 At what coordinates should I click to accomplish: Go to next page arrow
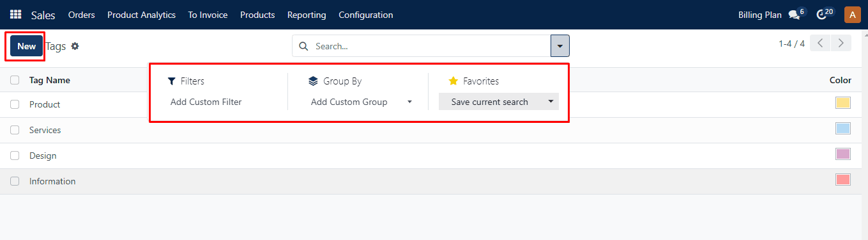(841, 44)
